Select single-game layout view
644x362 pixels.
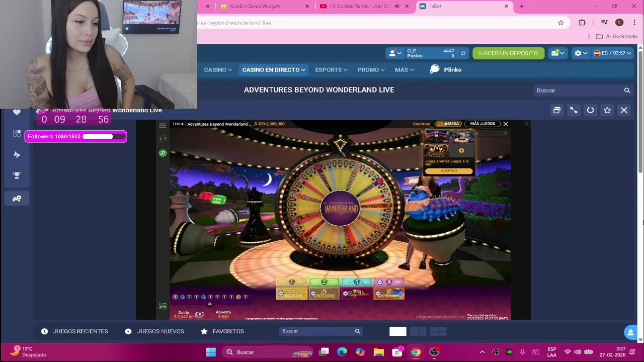(397, 331)
